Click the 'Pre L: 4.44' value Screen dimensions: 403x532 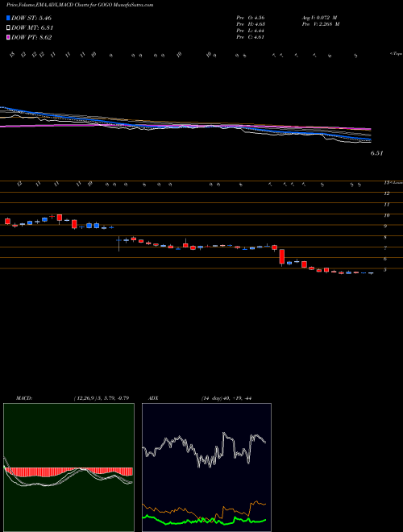251,31
